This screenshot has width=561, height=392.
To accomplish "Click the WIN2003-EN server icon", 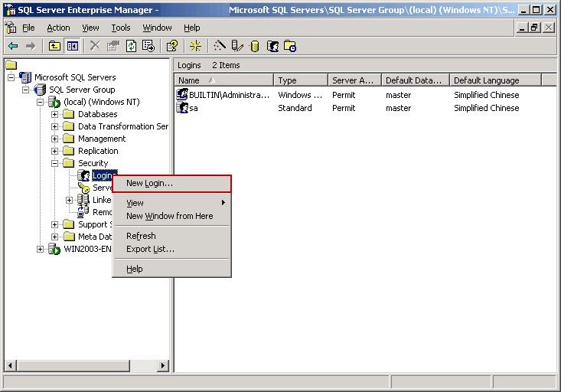I will click(54, 249).
